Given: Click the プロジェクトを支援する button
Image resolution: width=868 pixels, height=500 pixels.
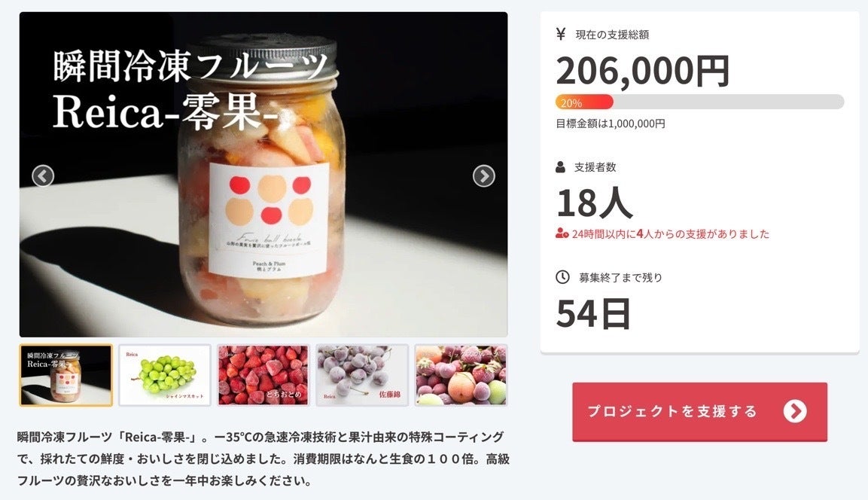Looking at the screenshot, I should click(x=699, y=412).
